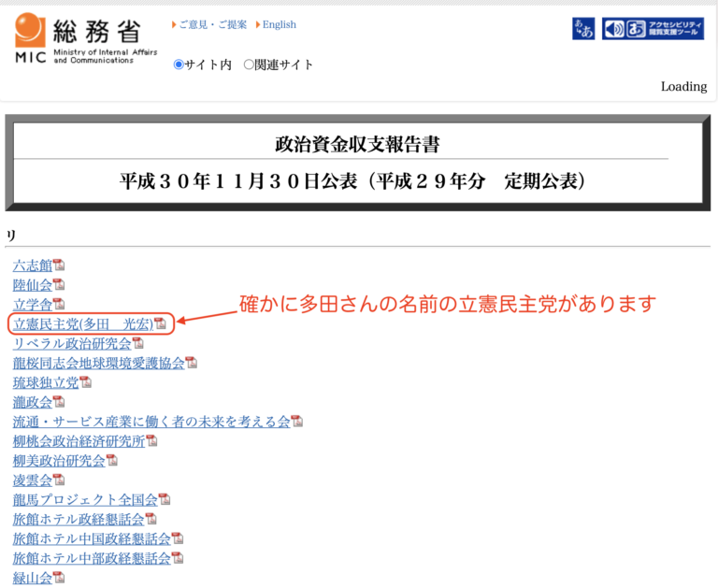718x588 pixels.
Task: Switch to the English site
Action: (x=279, y=24)
